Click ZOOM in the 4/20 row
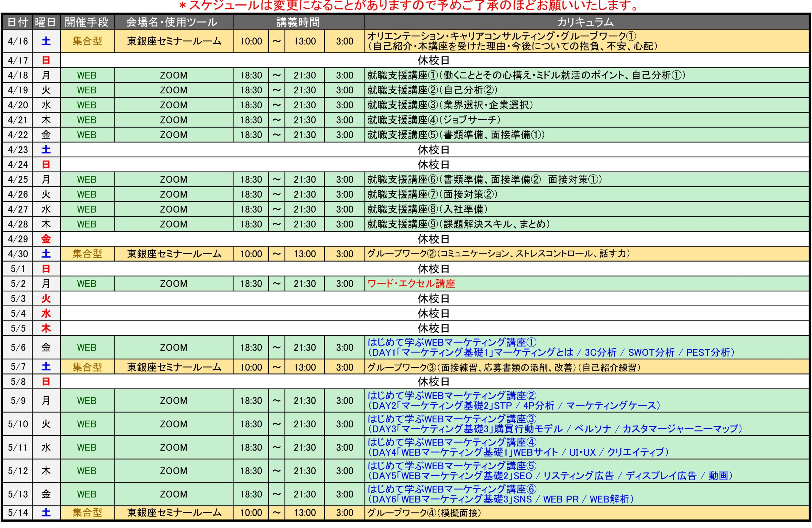Image resolution: width=812 pixels, height=528 pixels. coord(174,105)
